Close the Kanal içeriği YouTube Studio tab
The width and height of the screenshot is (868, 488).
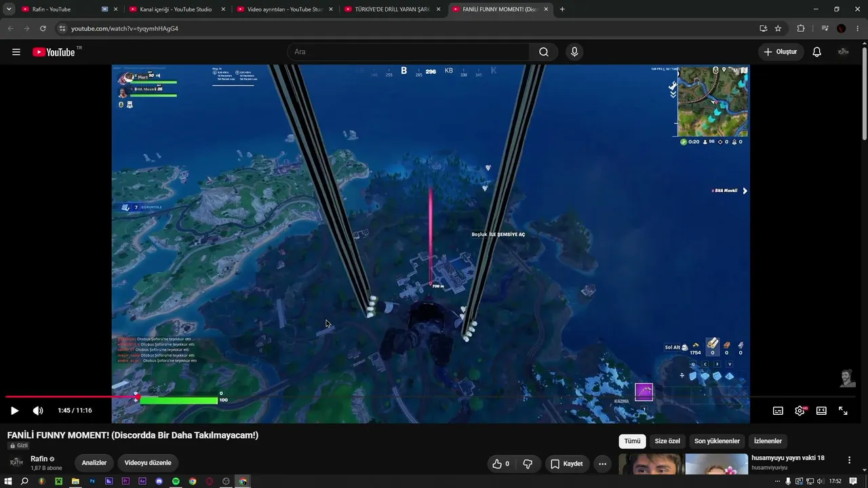pyautogui.click(x=223, y=9)
